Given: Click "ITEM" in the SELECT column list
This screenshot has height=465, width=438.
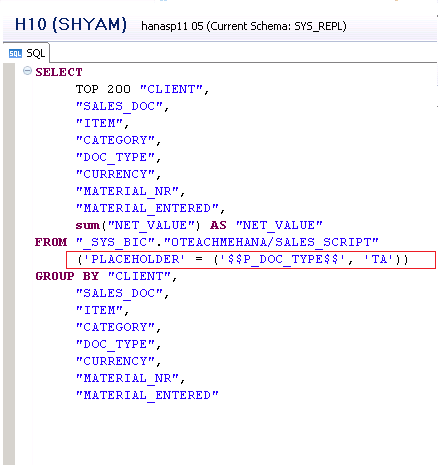Looking at the screenshot, I should [x=99, y=123].
